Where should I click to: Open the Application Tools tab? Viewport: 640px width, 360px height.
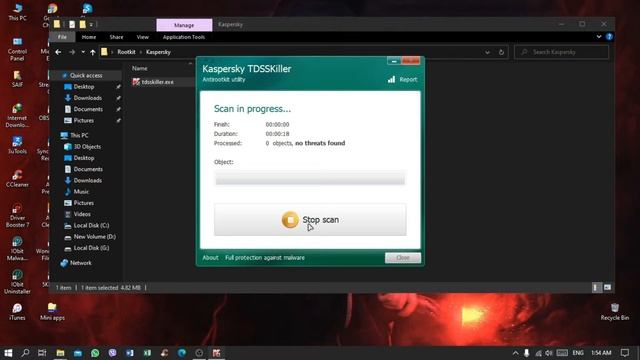(x=184, y=37)
